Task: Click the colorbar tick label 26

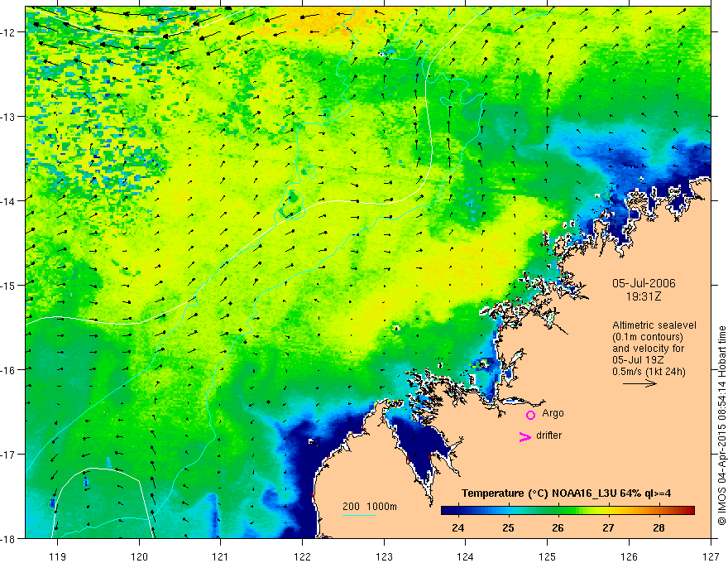Action: (558, 527)
